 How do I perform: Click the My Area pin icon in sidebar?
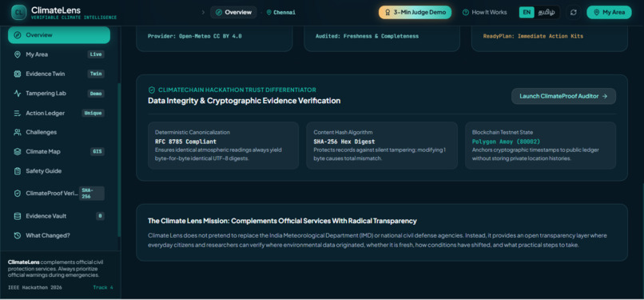coord(18,54)
